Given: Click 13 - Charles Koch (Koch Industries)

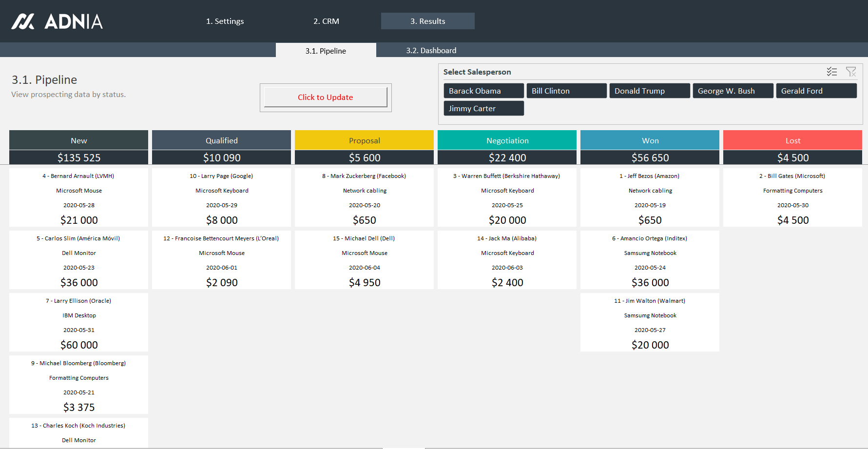Looking at the screenshot, I should tap(78, 426).
